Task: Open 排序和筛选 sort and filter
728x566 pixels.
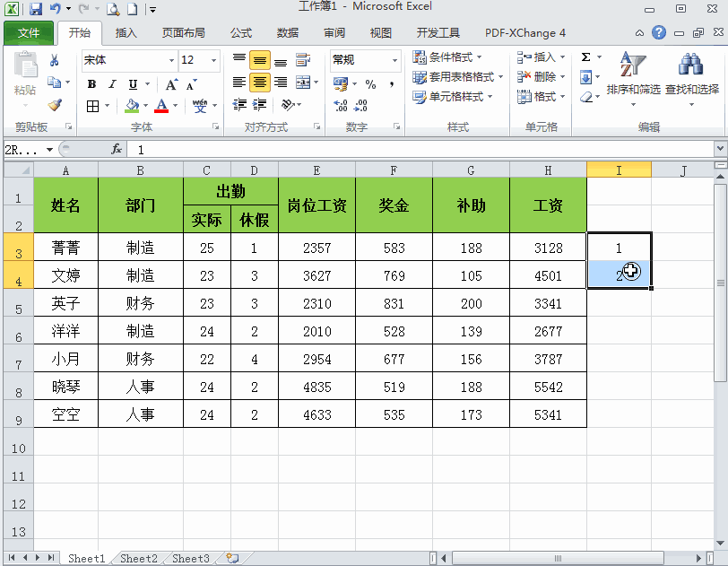Action: 633,74
